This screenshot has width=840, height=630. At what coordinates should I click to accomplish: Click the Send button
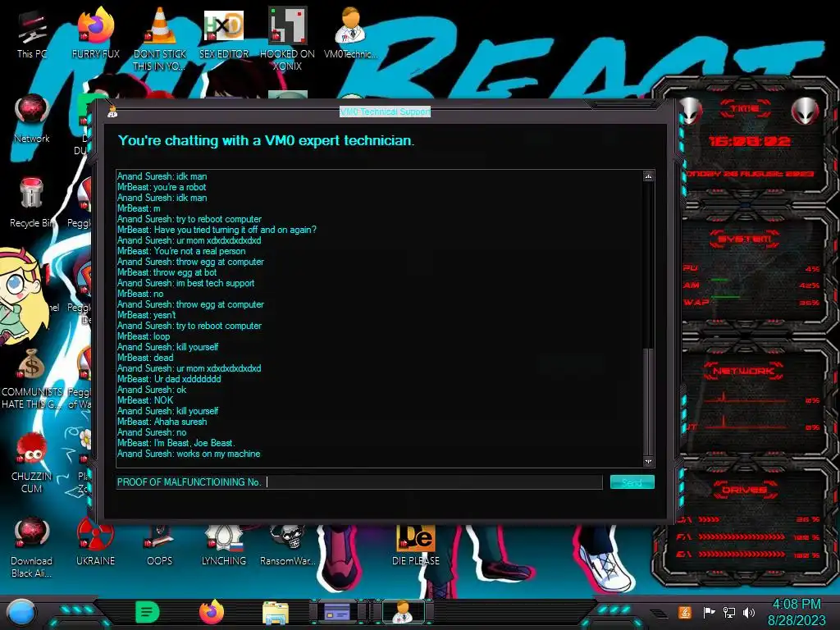pos(632,482)
